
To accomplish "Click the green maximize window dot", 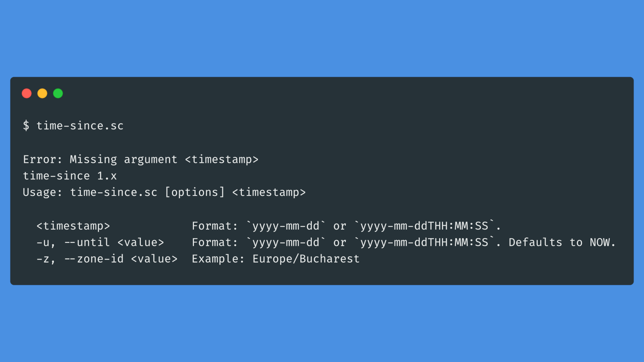I will (x=58, y=93).
